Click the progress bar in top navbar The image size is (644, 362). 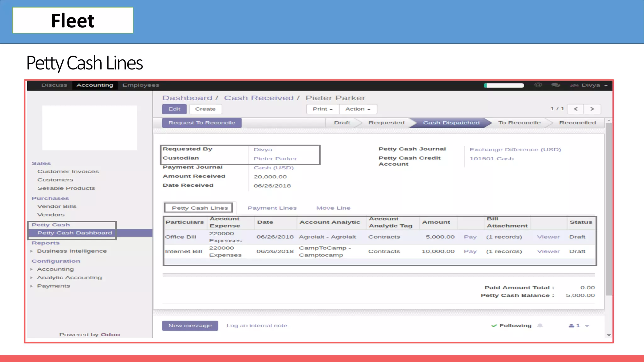tap(504, 85)
